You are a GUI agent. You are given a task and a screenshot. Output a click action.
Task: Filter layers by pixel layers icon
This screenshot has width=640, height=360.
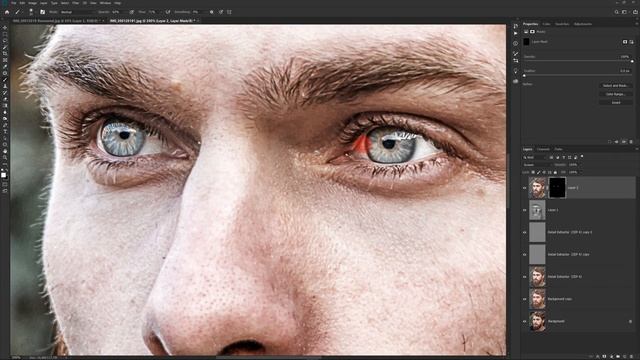coord(551,157)
